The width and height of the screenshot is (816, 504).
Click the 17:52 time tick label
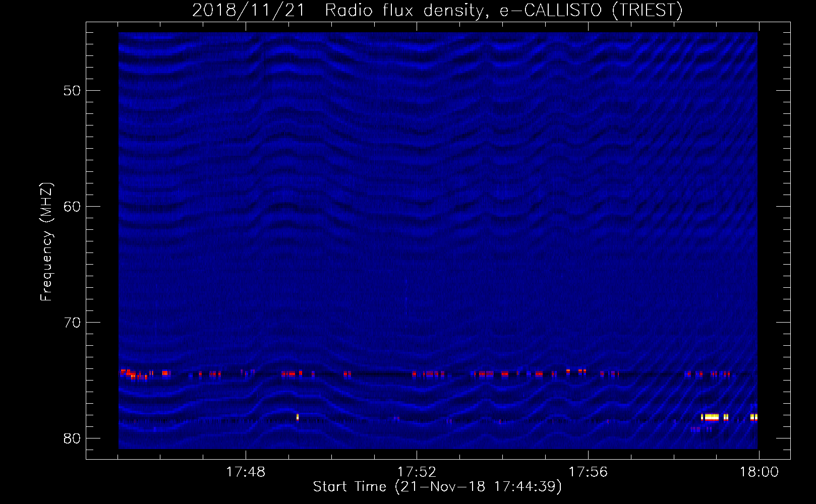pyautogui.click(x=417, y=472)
